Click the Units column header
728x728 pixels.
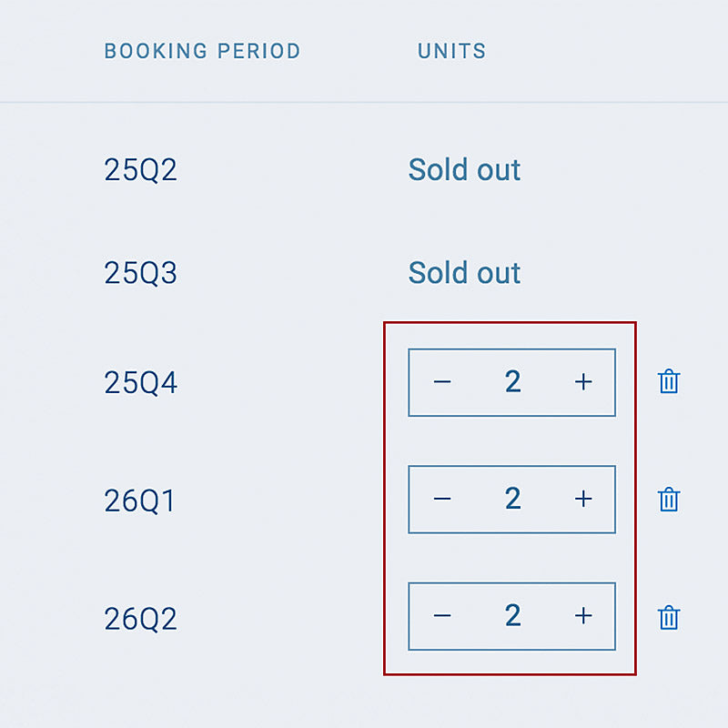pyautogui.click(x=451, y=51)
